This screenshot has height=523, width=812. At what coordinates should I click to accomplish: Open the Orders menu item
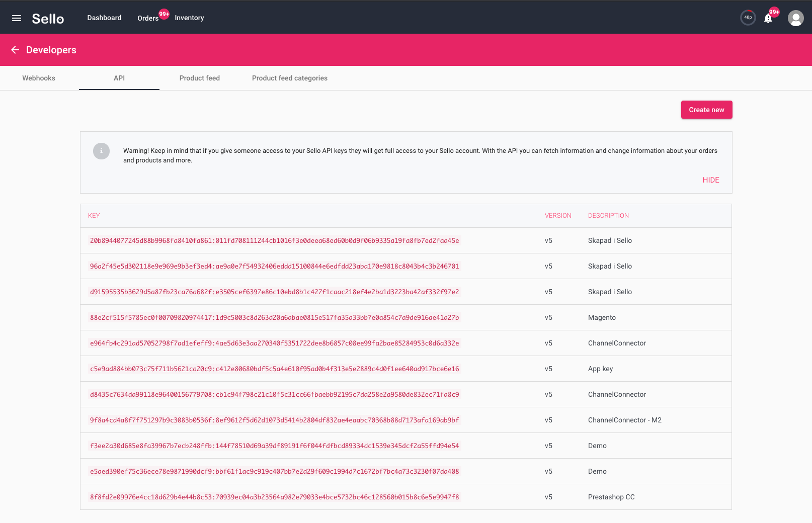coord(148,18)
